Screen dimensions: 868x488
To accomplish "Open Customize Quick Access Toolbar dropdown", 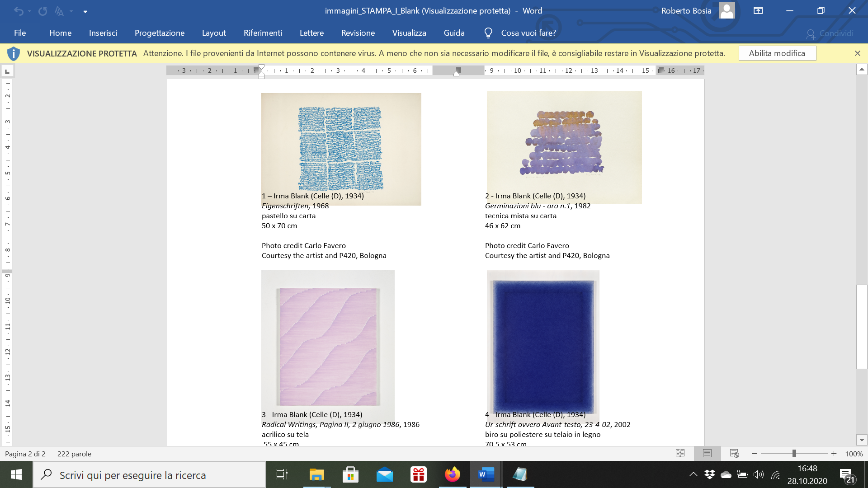I will pyautogui.click(x=85, y=11).
